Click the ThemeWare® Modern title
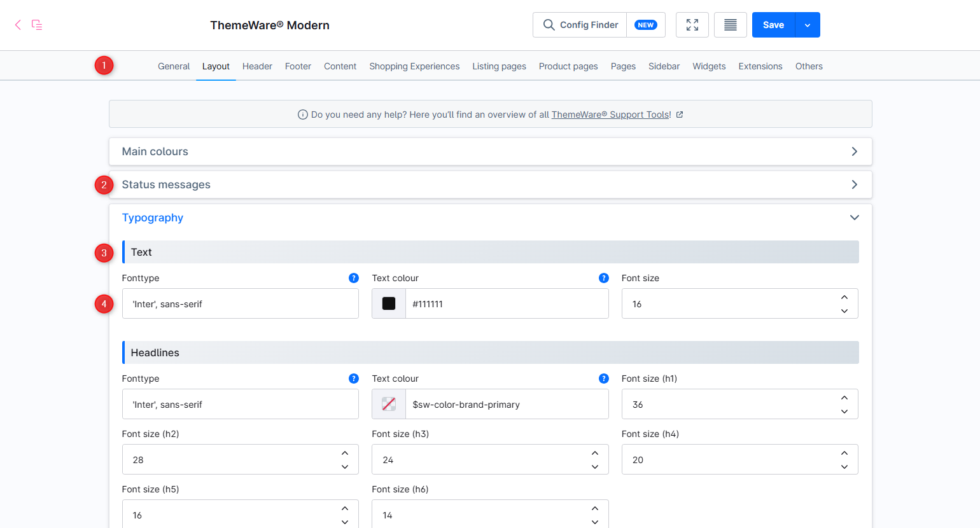The image size is (980, 528). pos(270,25)
